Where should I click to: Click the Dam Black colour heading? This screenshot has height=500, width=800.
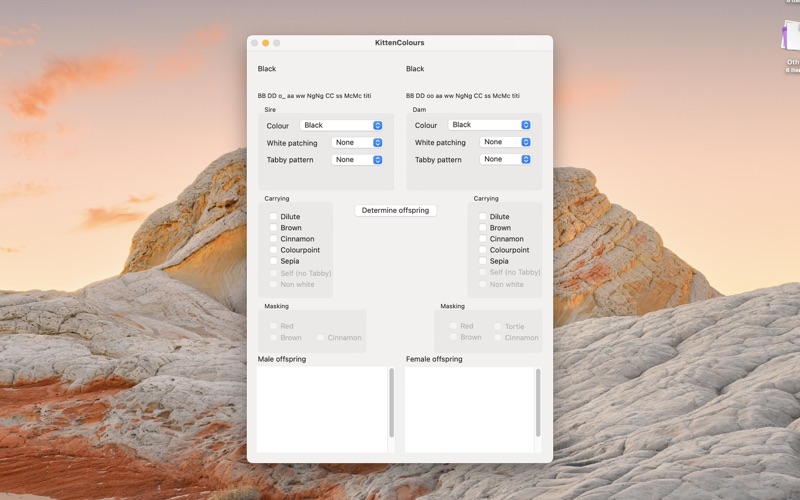pos(415,69)
